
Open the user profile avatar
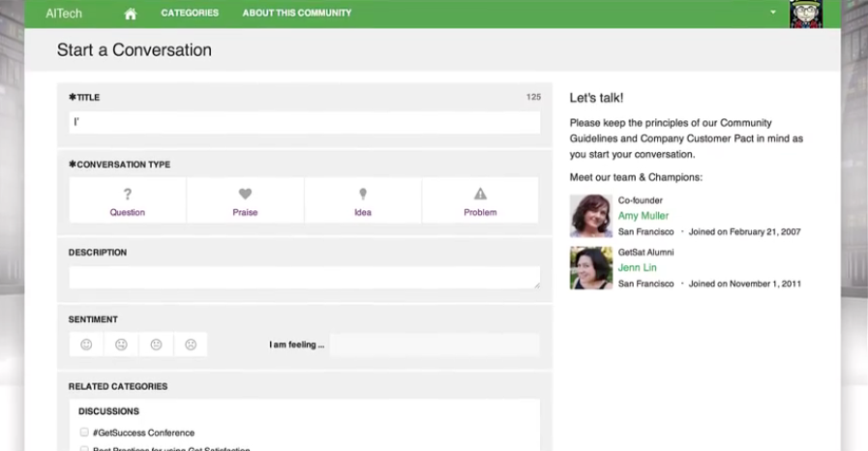(x=805, y=14)
